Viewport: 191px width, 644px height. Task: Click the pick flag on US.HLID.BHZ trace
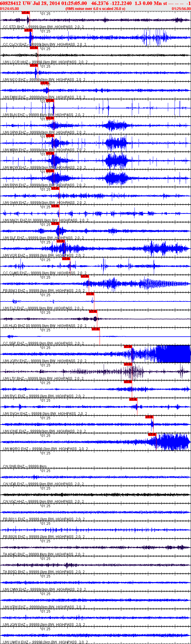click(x=93, y=311)
